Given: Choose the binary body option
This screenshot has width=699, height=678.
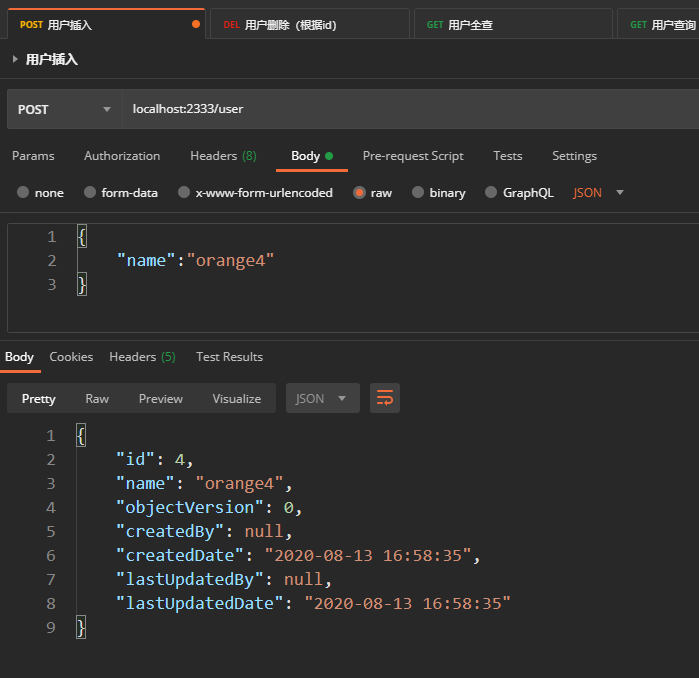Looking at the screenshot, I should point(418,193).
